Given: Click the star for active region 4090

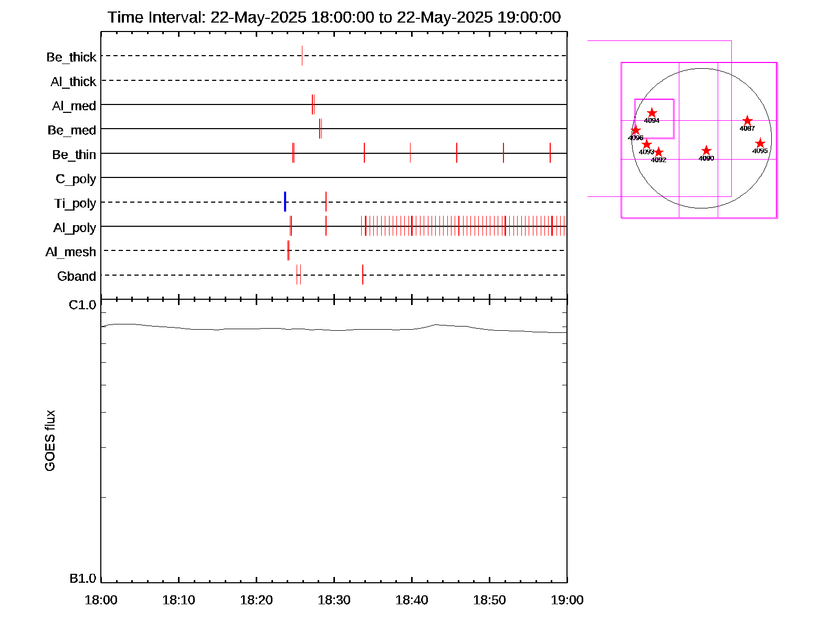Looking at the screenshot, I should tap(706, 151).
